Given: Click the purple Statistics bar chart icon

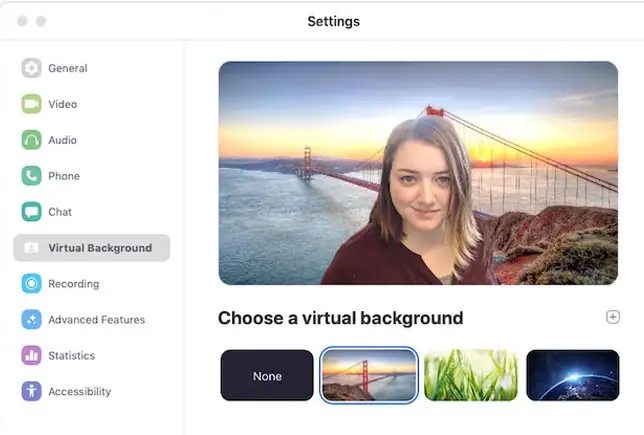Looking at the screenshot, I should tap(31, 356).
